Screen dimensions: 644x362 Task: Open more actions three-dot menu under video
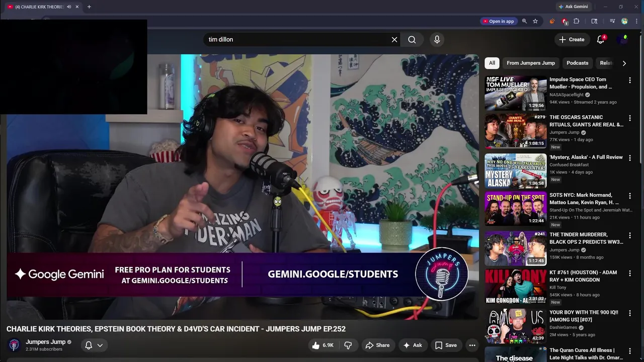coord(472,345)
